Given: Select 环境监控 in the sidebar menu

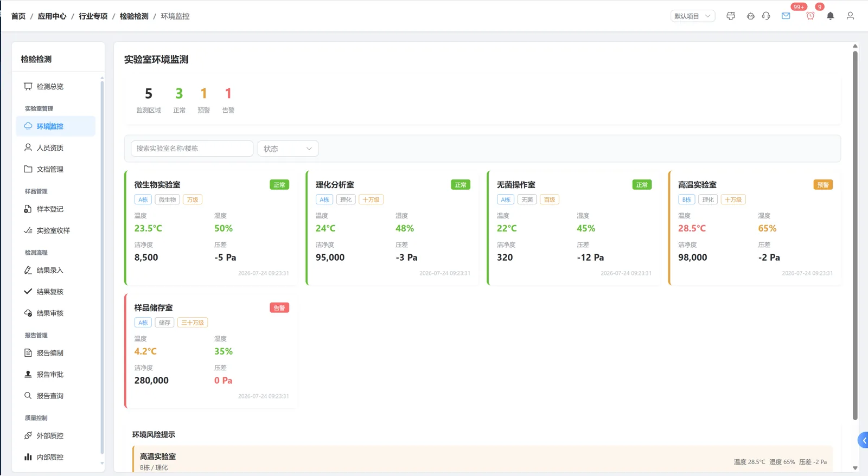Looking at the screenshot, I should coord(56,126).
